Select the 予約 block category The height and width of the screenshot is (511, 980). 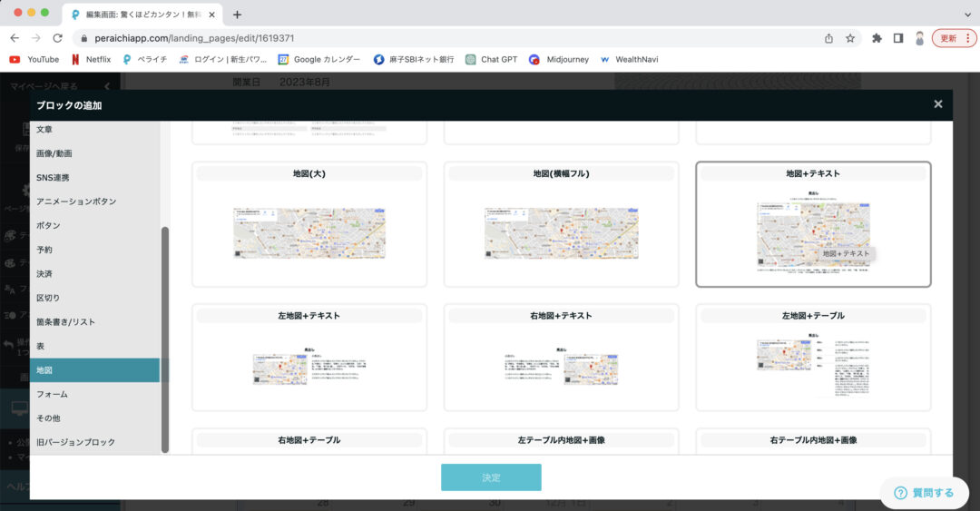pyautogui.click(x=95, y=250)
